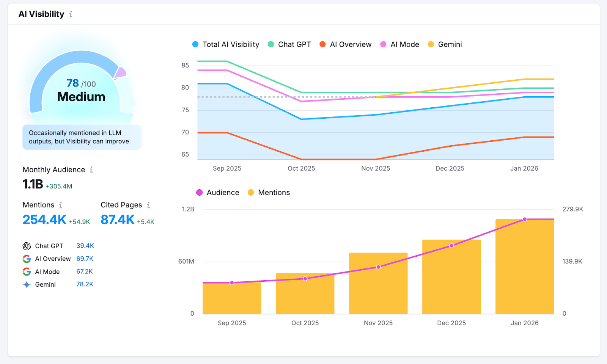
Task: Select the Jan 2026 mentions bar
Action: click(525, 265)
